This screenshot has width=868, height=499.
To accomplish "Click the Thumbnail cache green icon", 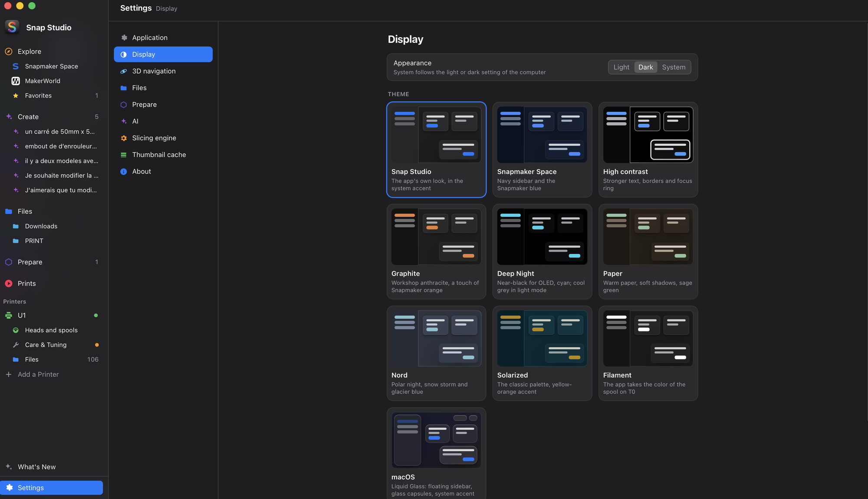I will 124,155.
